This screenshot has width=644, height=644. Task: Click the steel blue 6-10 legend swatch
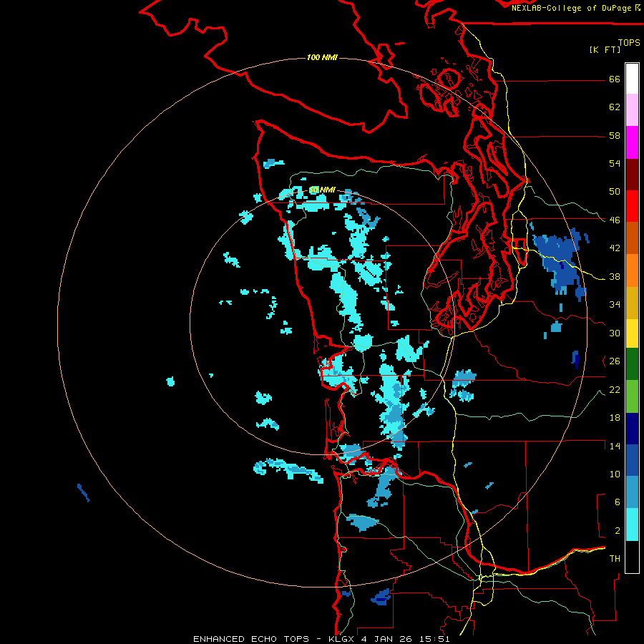click(632, 492)
